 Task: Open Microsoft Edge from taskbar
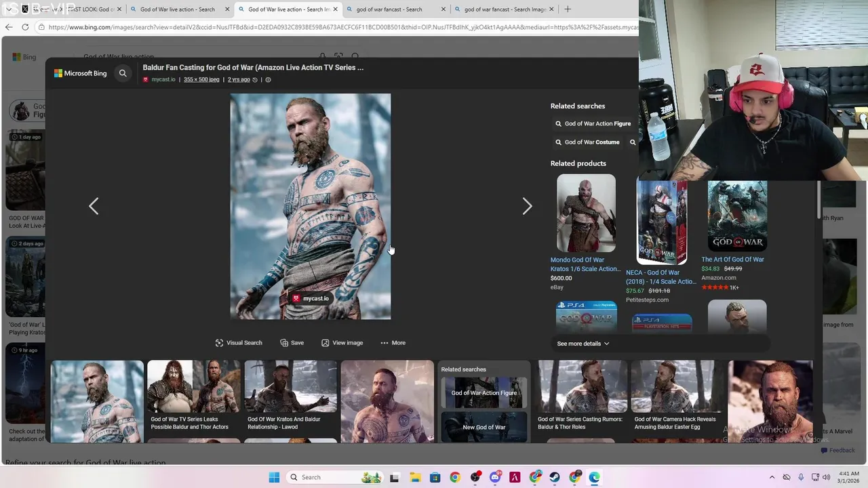pos(595,477)
